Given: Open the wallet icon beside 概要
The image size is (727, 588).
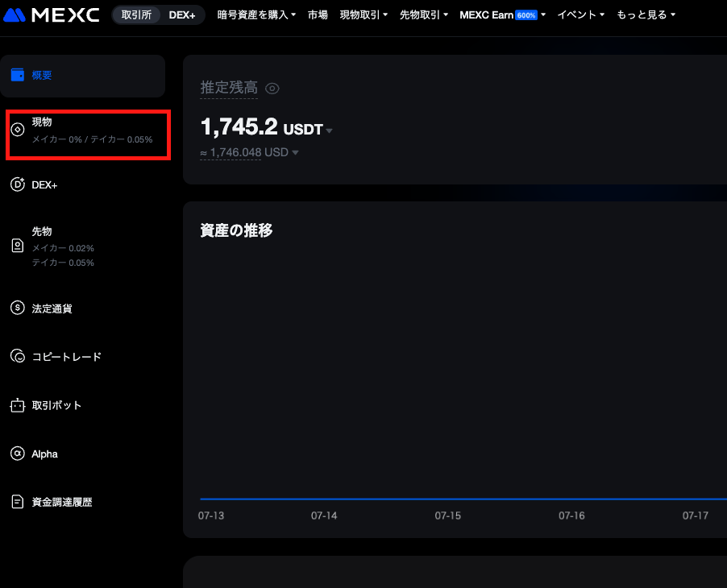Looking at the screenshot, I should click(x=18, y=75).
